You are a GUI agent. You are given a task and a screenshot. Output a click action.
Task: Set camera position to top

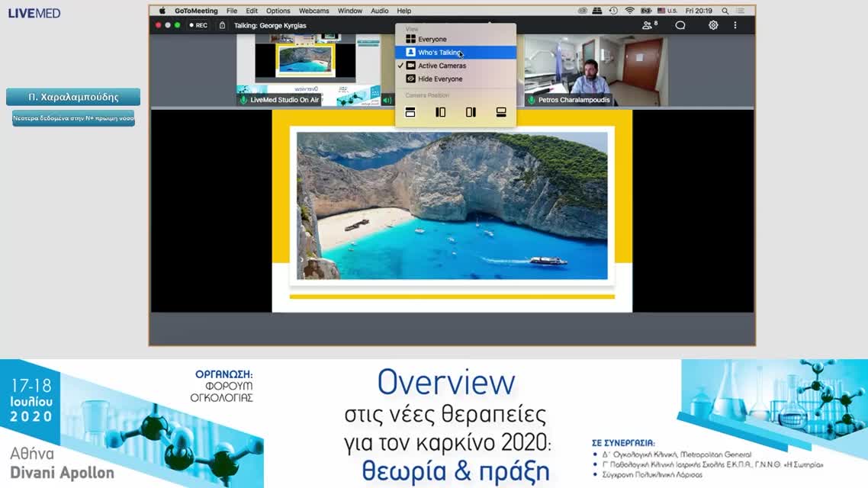(x=410, y=112)
